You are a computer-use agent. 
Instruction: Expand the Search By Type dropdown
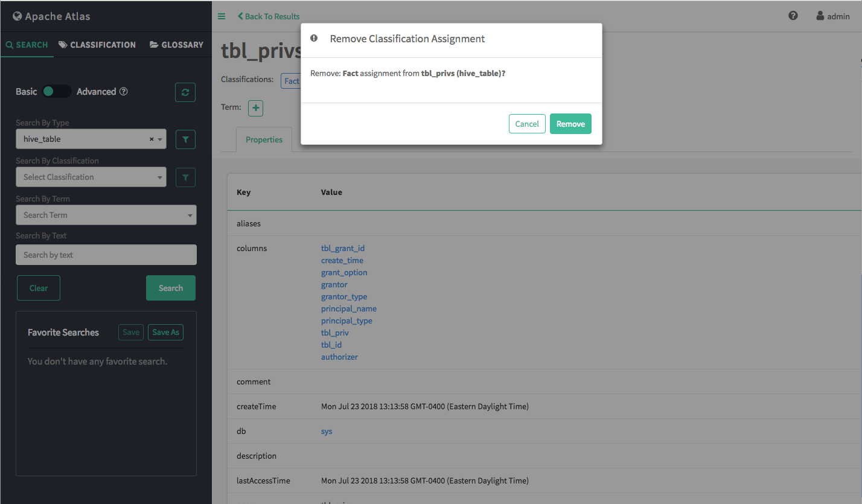(91, 139)
